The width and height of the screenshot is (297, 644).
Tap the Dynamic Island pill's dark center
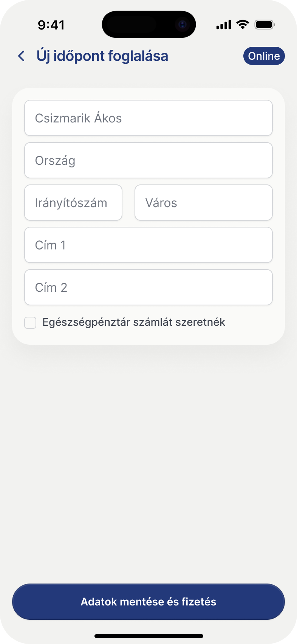[x=140, y=25]
